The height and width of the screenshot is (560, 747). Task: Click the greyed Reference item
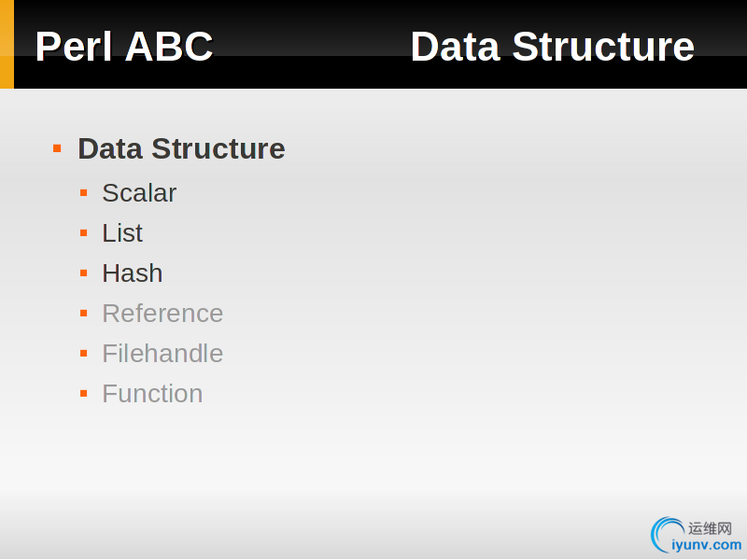[162, 313]
